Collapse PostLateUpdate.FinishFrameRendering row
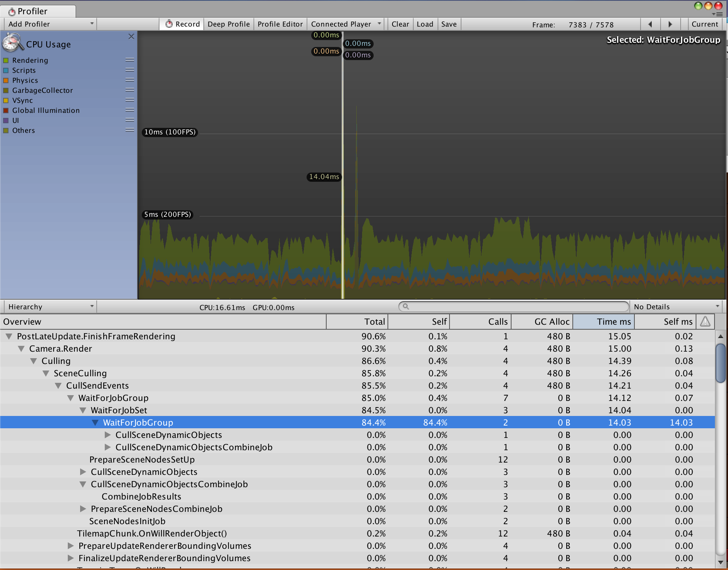 click(9, 336)
